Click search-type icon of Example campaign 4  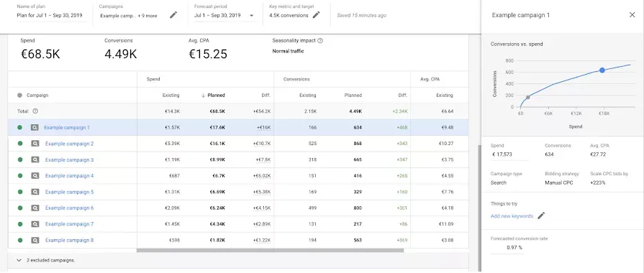(35, 176)
